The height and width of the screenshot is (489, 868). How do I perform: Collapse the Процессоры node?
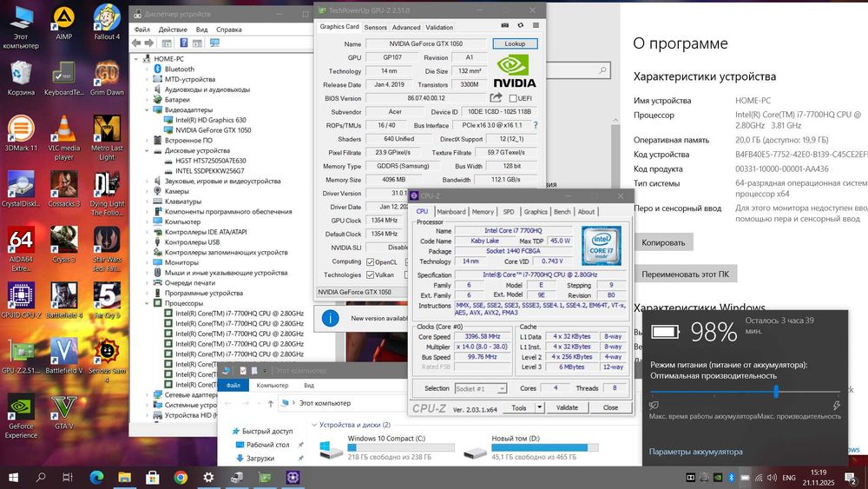[148, 303]
